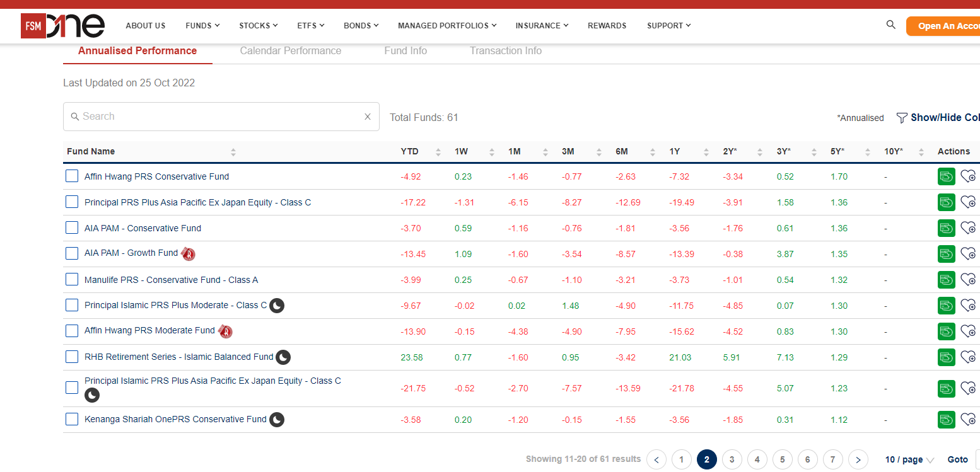This screenshot has width=980, height=472.
Task: Clear the search box with X icon
Action: pyautogui.click(x=368, y=117)
